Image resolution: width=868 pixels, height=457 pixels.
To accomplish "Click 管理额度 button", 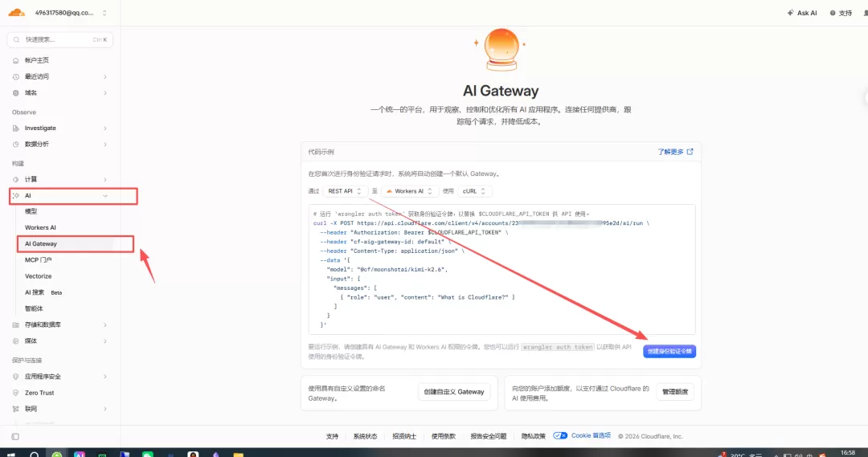I will pyautogui.click(x=675, y=392).
